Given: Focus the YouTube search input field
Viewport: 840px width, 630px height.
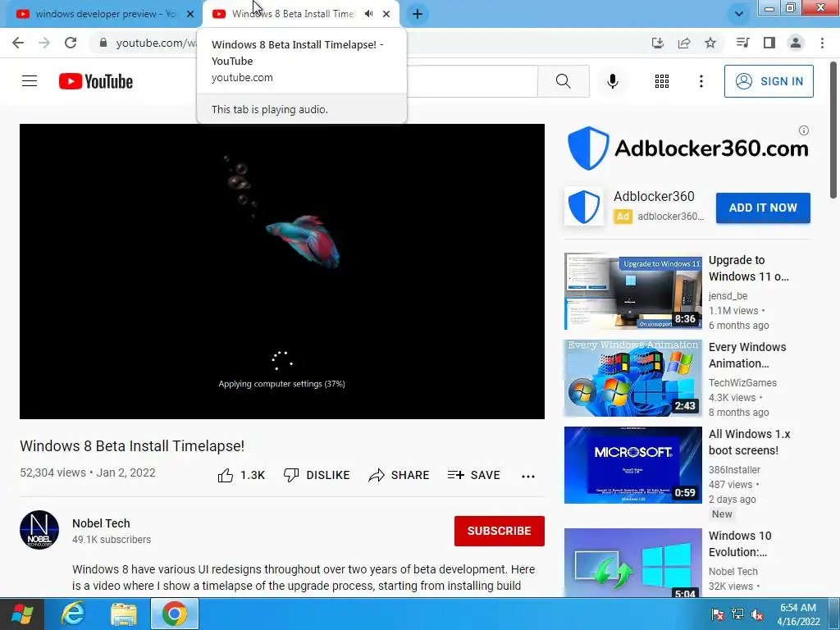Looking at the screenshot, I should coord(472,81).
